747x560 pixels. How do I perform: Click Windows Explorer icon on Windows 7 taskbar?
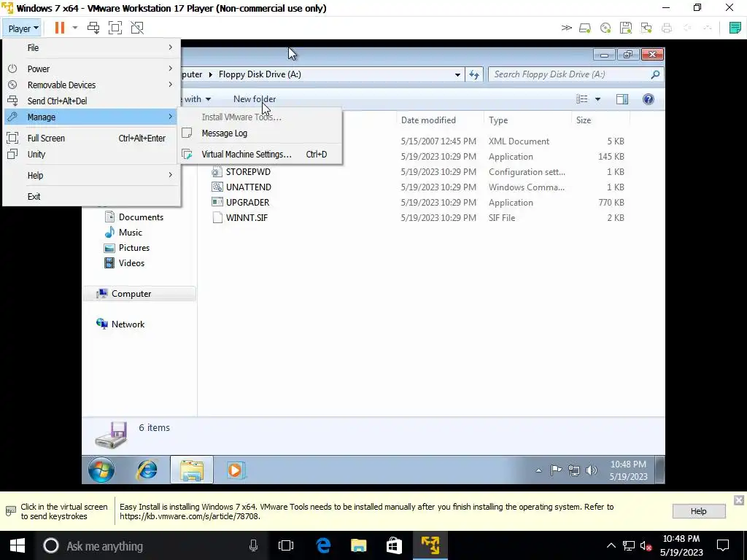pyautogui.click(x=192, y=470)
